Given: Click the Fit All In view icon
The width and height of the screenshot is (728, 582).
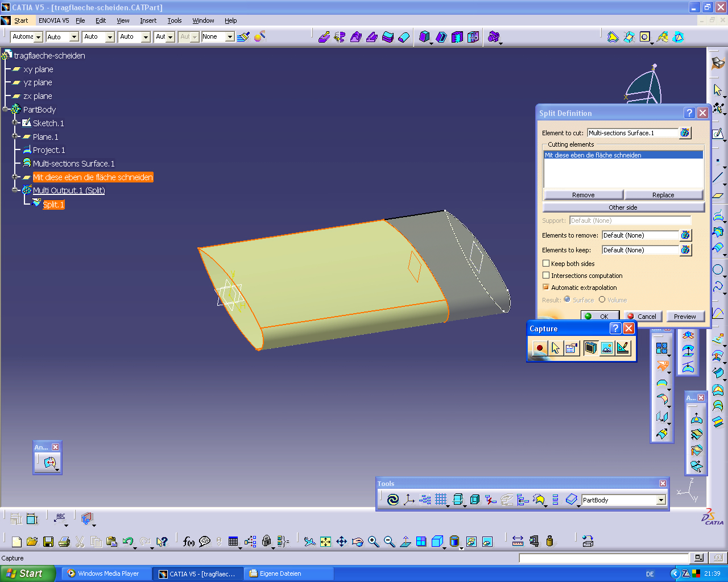Looking at the screenshot, I should [325, 542].
